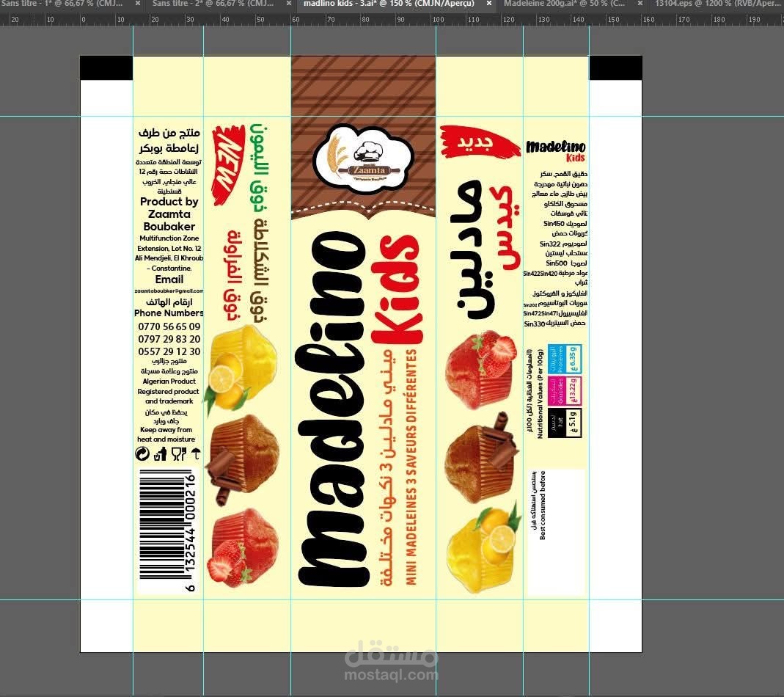This screenshot has height=697, width=784.
Task: Select the blue Proteins 6.35g nutrition box
Action: [x=565, y=359]
